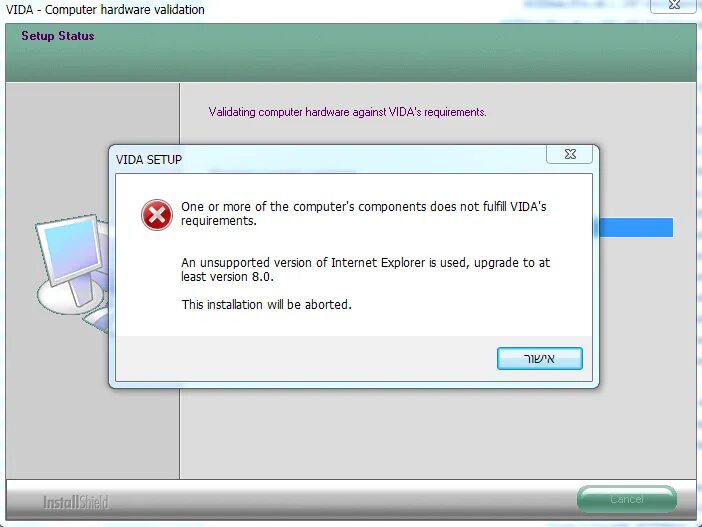
Task: Click the Setup Status heading
Action: 58,36
